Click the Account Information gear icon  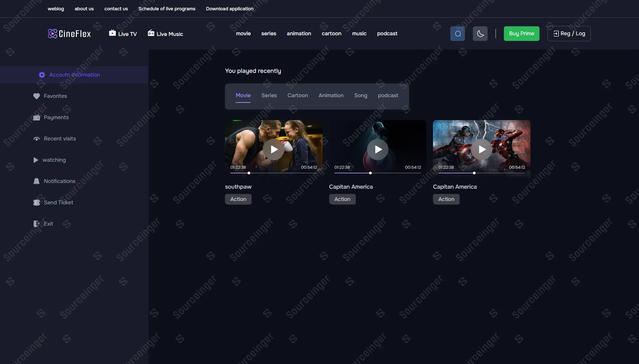(x=42, y=75)
